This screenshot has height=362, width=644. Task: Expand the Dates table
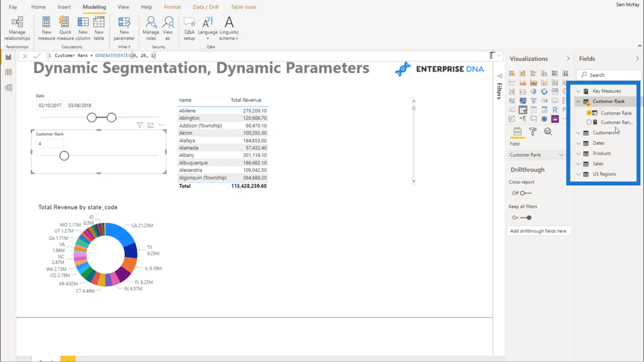click(x=578, y=143)
